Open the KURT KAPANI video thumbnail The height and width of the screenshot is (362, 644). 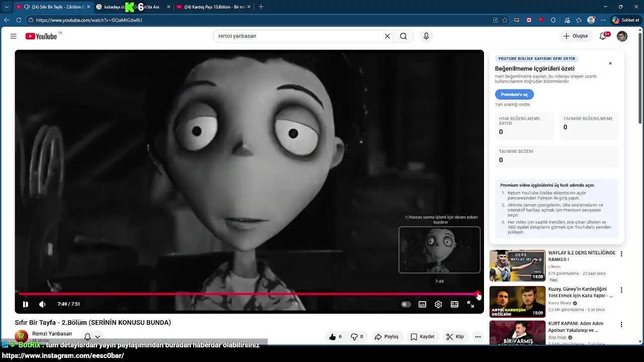[517, 333]
